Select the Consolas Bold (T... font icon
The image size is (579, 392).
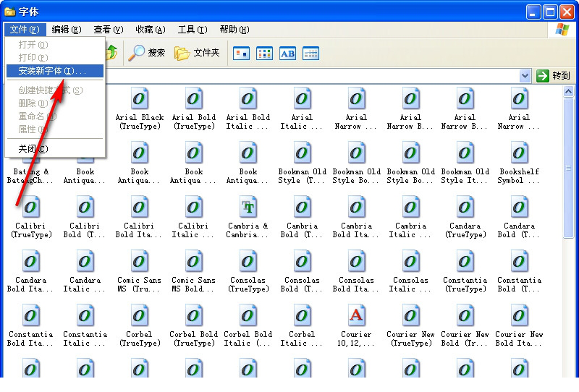(302, 262)
